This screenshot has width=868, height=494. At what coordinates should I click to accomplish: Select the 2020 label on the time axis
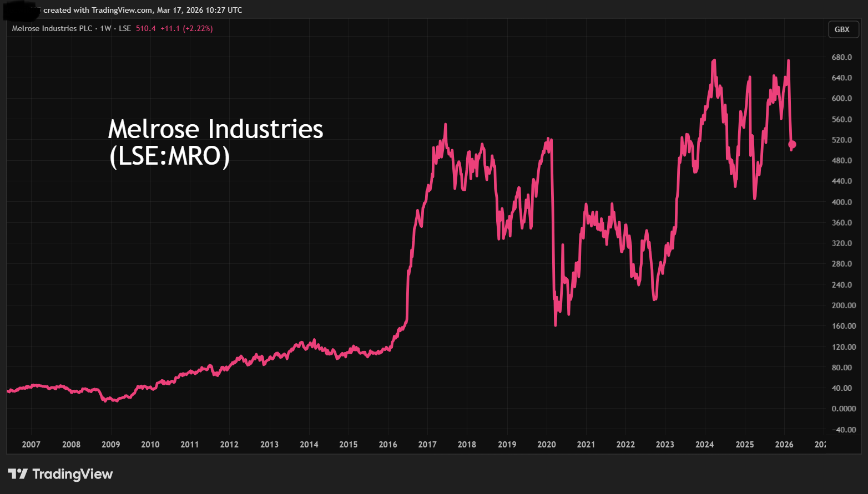point(546,444)
